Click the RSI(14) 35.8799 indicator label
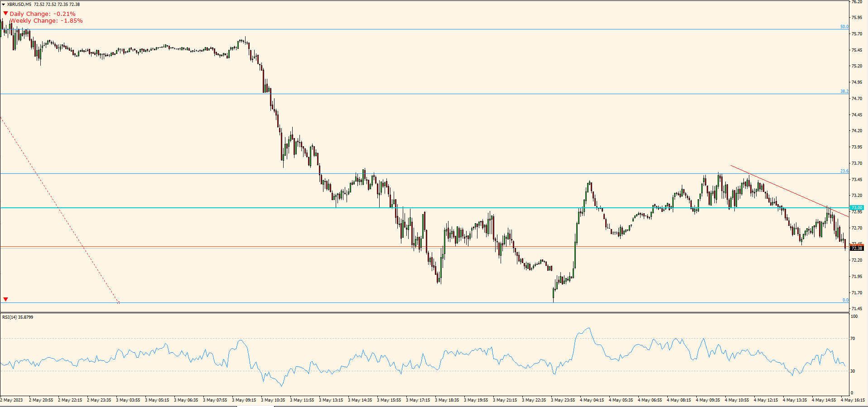The image size is (868, 407). click(18, 317)
